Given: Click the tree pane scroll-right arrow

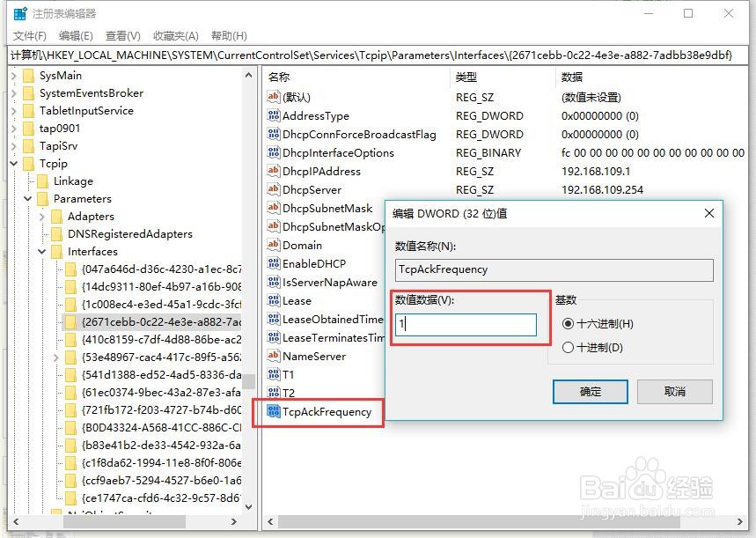Looking at the screenshot, I should (x=234, y=521).
